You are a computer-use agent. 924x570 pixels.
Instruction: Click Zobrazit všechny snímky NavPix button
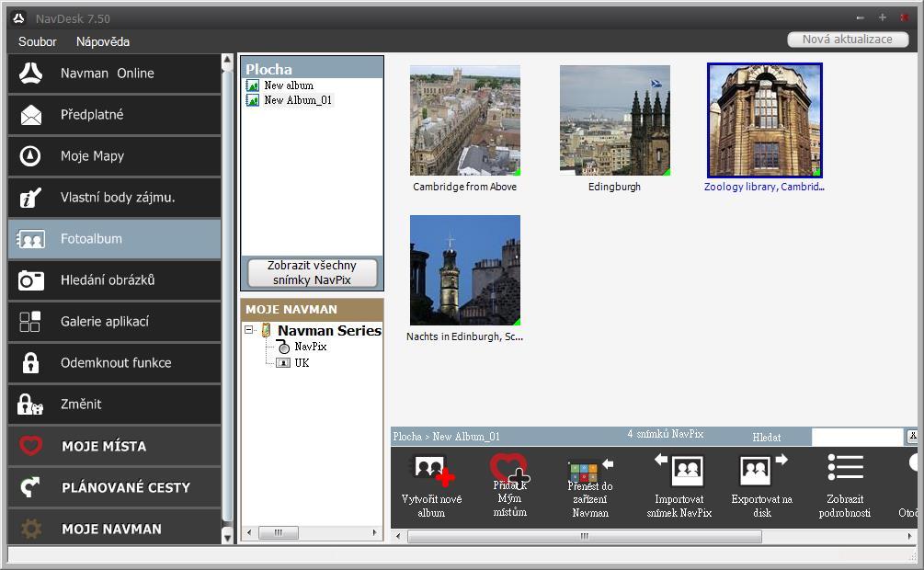click(x=312, y=273)
